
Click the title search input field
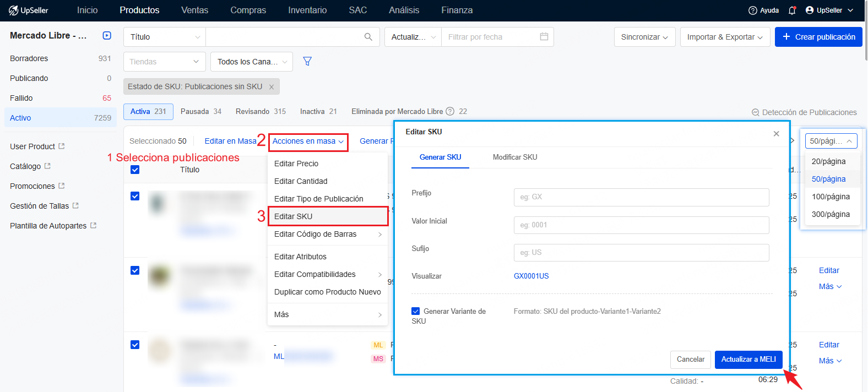284,37
